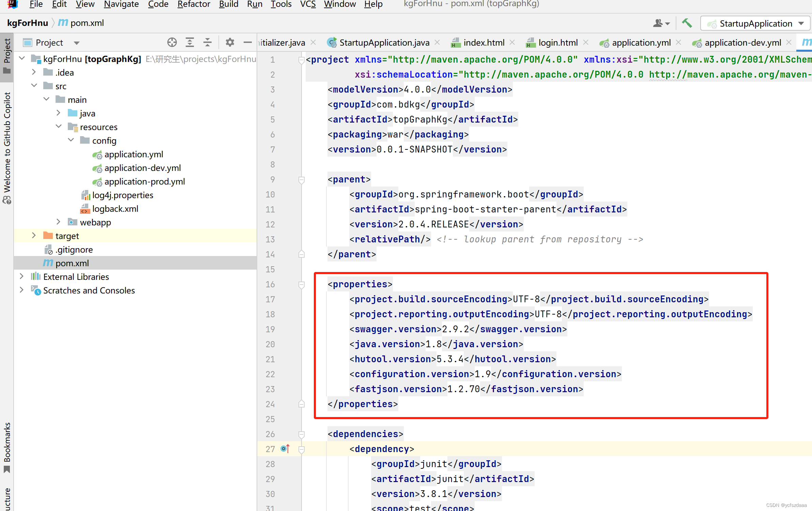The width and height of the screenshot is (812, 511).
Task: Open Project panel settings gear
Action: pyautogui.click(x=230, y=43)
